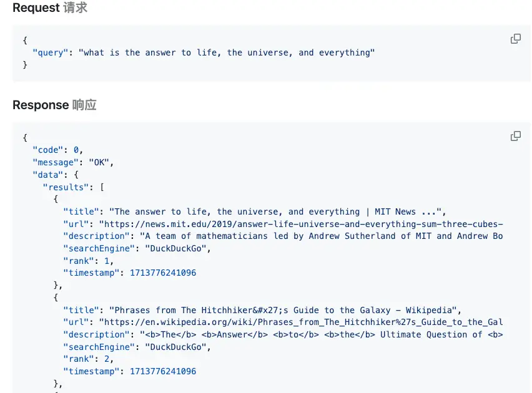Click the "code": 0 line
Image resolution: width=532 pixels, height=393 pixels.
[x=57, y=150]
